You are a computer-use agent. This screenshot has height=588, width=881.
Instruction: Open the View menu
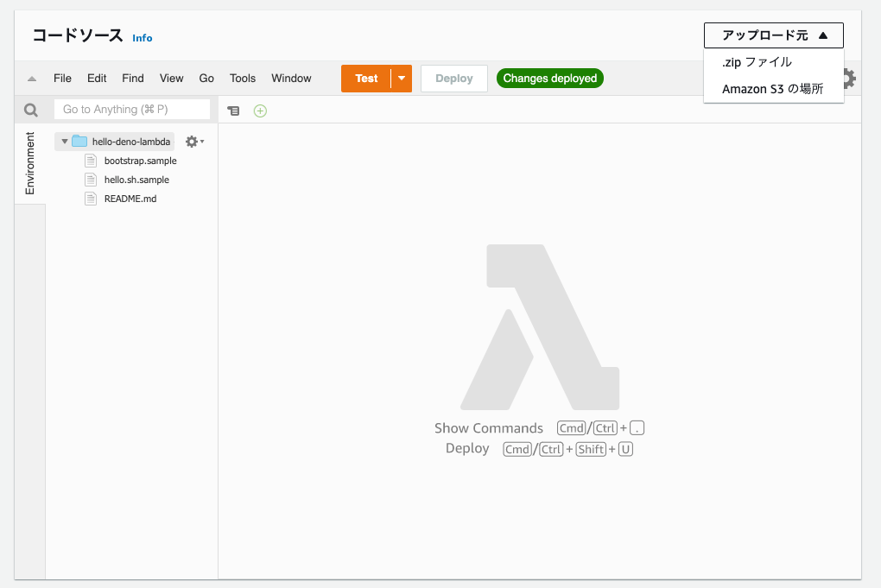171,78
